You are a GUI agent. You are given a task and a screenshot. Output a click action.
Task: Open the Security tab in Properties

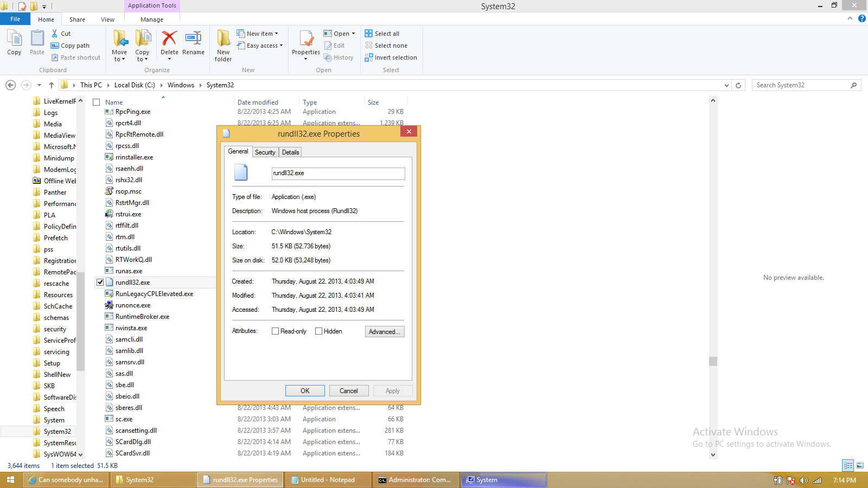click(265, 152)
